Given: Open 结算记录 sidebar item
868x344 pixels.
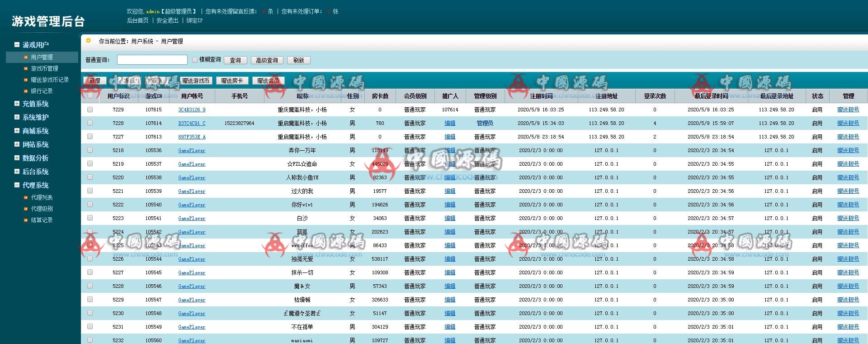Looking at the screenshot, I should (x=42, y=220).
